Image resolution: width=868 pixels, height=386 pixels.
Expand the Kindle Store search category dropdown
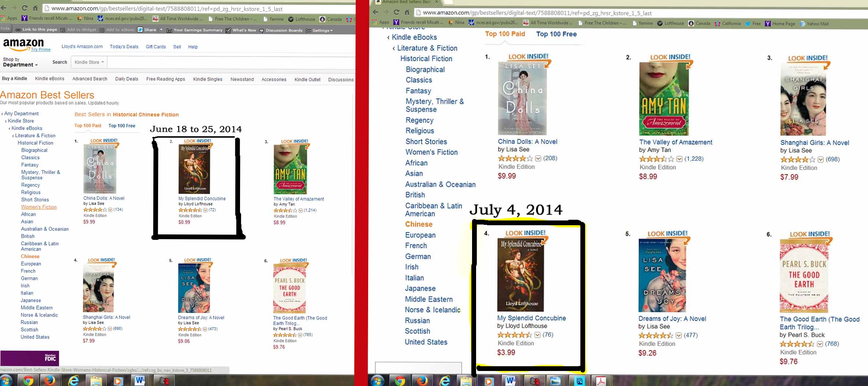(x=89, y=62)
